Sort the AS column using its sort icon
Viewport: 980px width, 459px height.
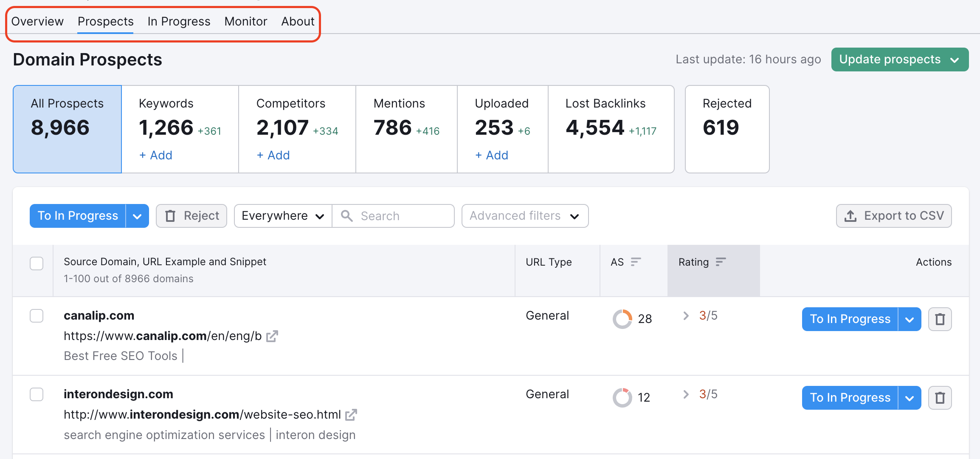point(635,262)
